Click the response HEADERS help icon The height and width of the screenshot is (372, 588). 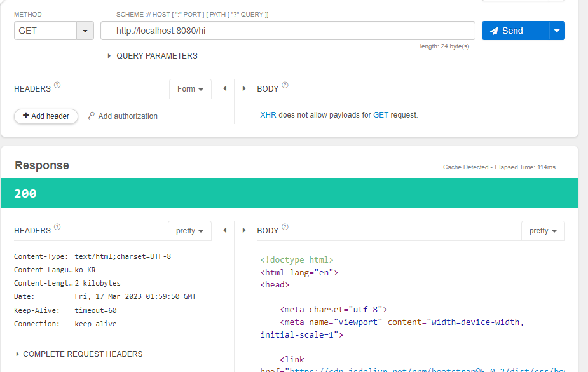pos(57,227)
